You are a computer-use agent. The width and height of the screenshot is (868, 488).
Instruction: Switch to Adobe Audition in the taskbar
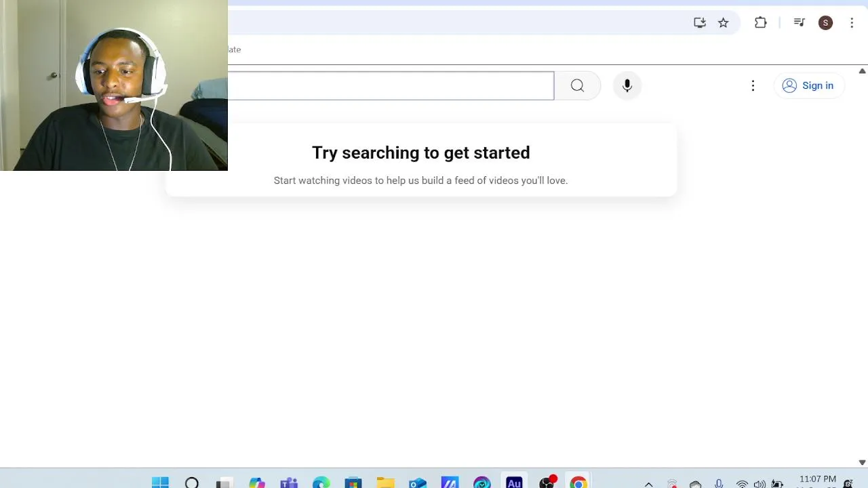pyautogui.click(x=514, y=483)
